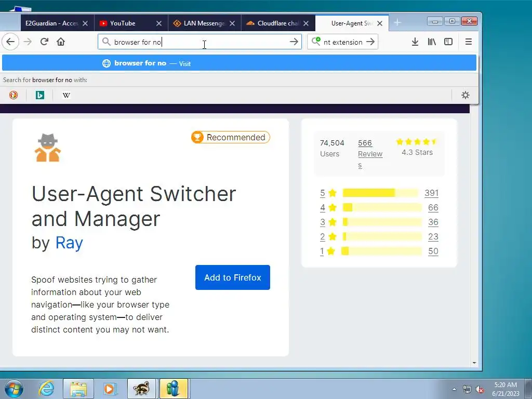Click the go arrow in the address bar

point(294,42)
